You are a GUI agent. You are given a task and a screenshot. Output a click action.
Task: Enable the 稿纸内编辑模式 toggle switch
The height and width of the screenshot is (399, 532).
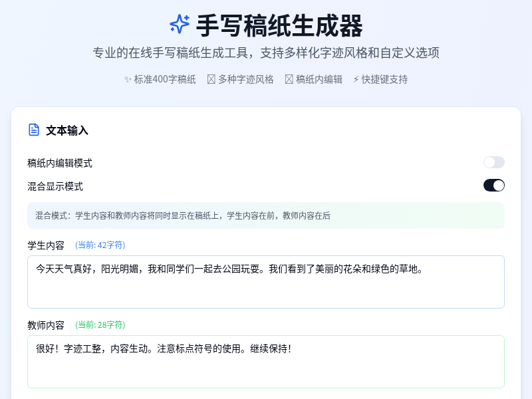493,162
